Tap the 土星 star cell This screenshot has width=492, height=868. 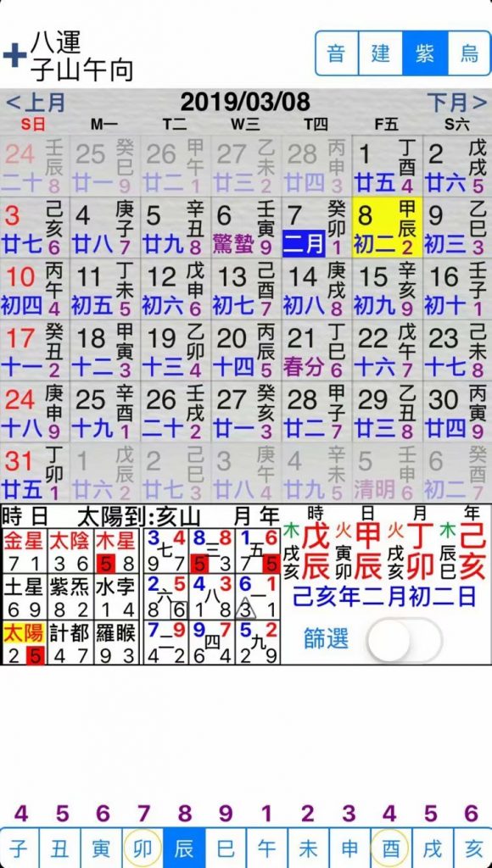[24, 598]
